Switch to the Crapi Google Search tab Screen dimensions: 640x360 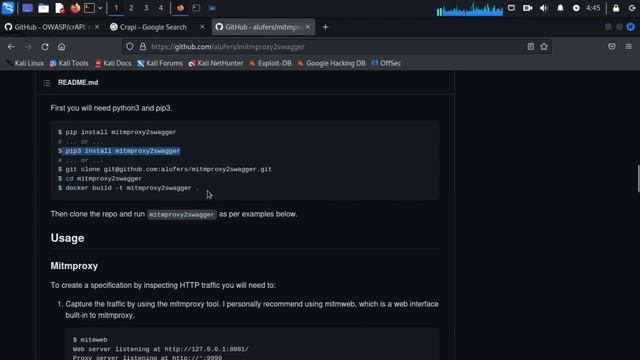[153, 27]
